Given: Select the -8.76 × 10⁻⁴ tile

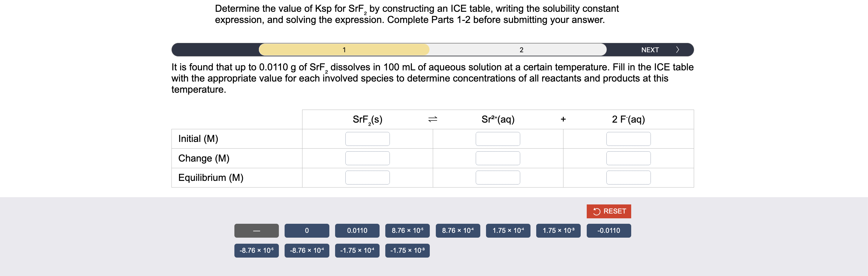Looking at the screenshot, I should click(x=307, y=250).
